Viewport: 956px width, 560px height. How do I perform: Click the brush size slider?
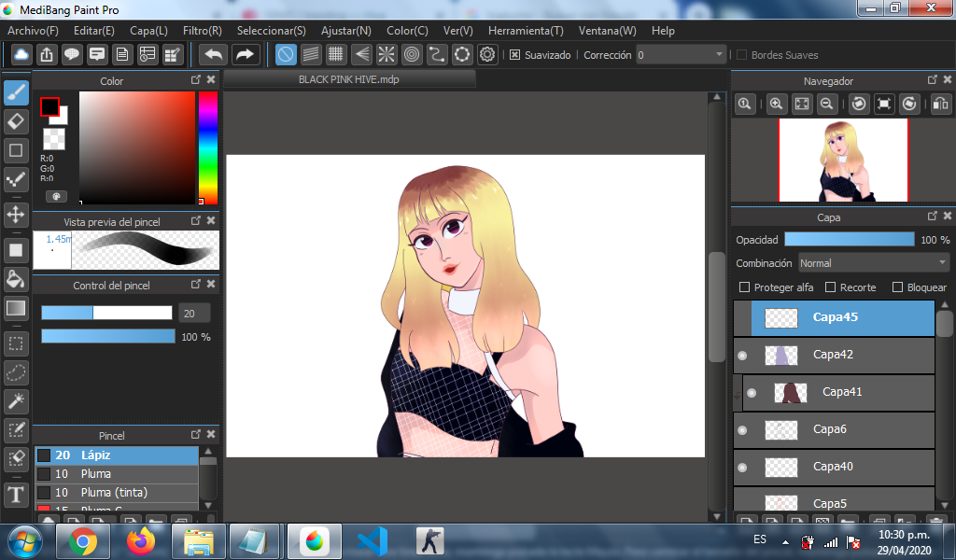(x=106, y=314)
